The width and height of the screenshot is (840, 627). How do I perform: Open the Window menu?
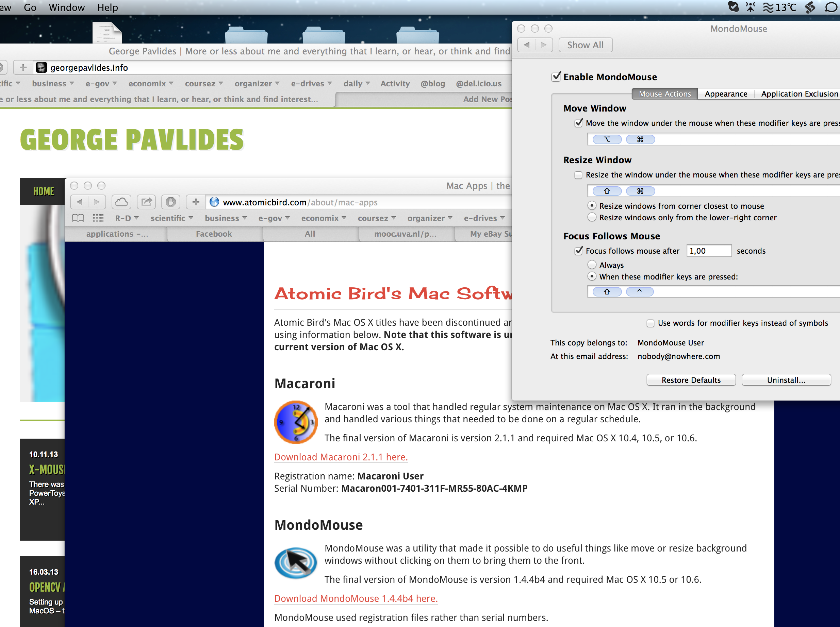point(66,7)
